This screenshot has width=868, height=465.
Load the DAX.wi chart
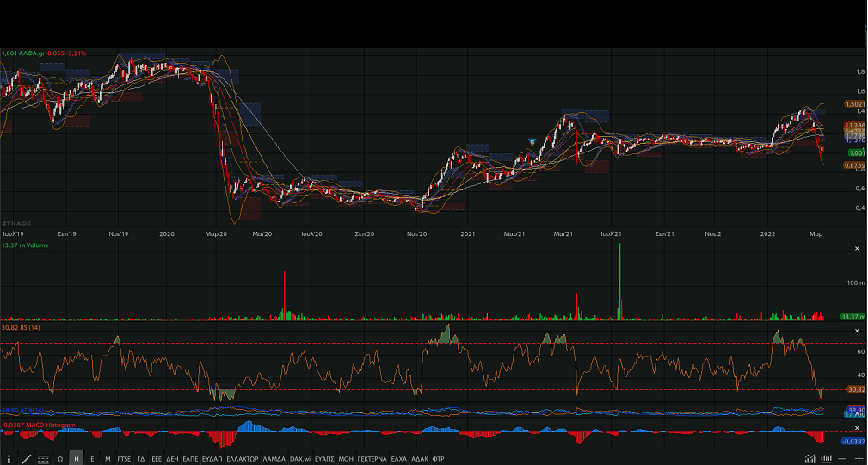tap(300, 459)
